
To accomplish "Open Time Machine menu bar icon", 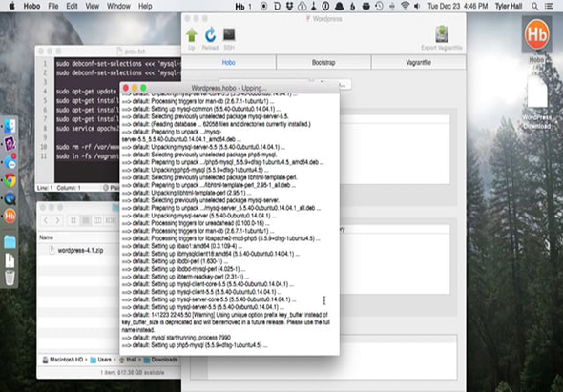I will tap(379, 6).
